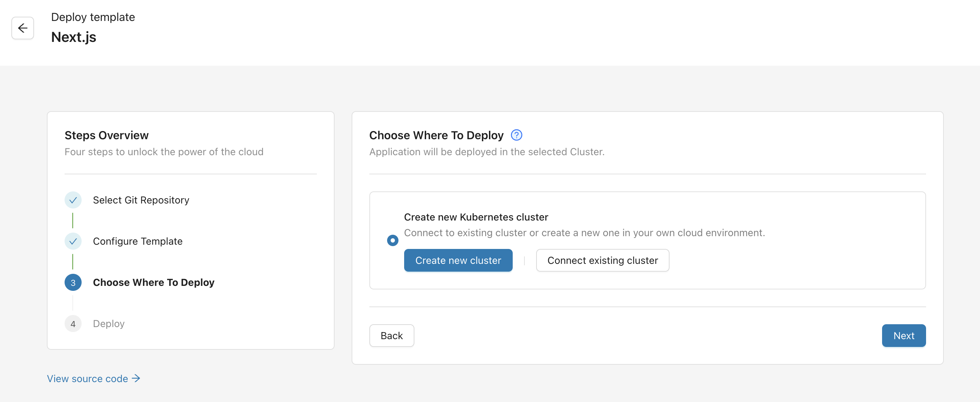Screen dimensions: 980x402
Task: Click Four steps to unlock subtitle text
Action: 164,152
